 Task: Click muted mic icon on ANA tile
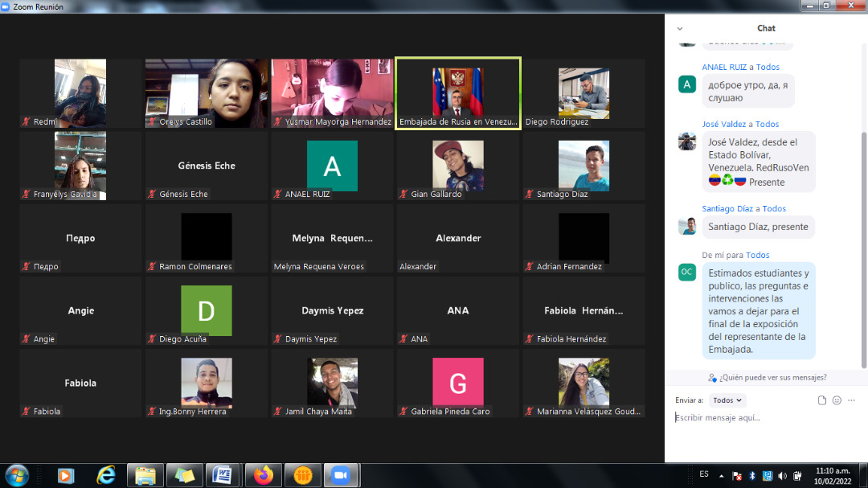pos(403,339)
